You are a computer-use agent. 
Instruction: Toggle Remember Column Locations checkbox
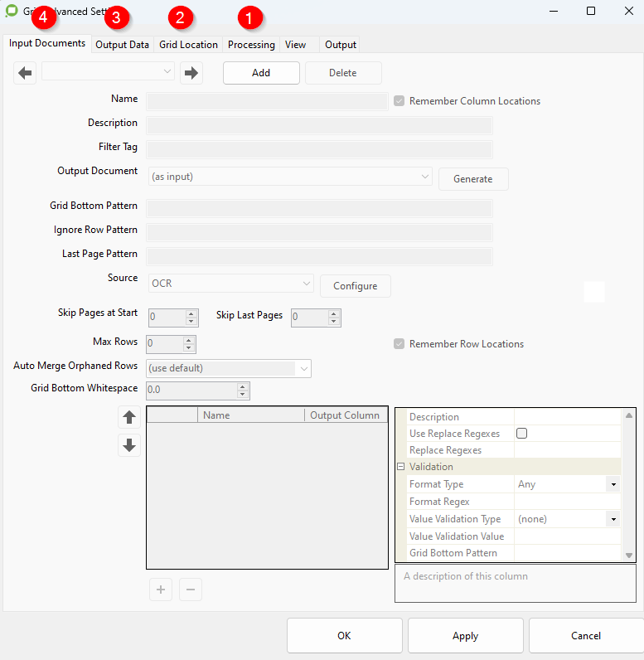point(399,101)
